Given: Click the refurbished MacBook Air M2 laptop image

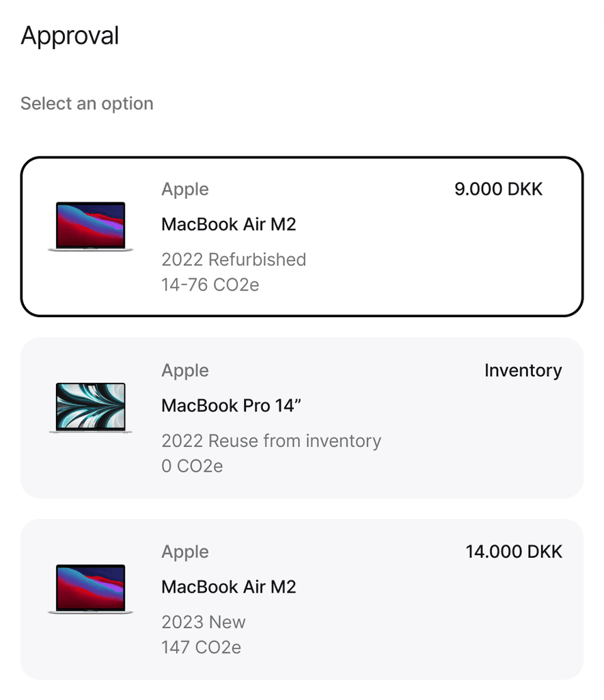Looking at the screenshot, I should pos(90,226).
